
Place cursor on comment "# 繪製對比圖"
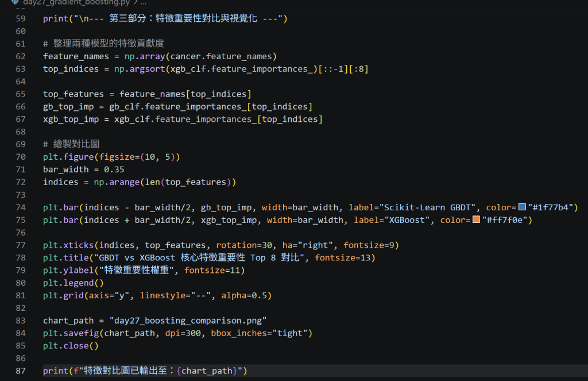coord(71,144)
